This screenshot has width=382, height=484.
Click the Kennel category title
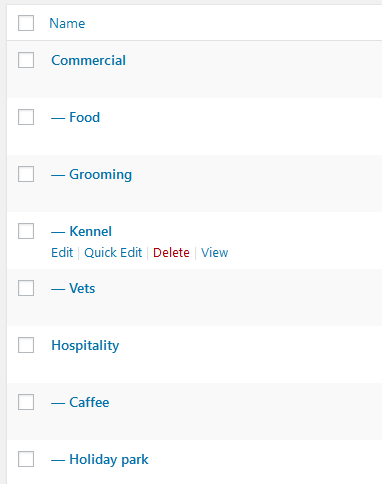pos(90,231)
